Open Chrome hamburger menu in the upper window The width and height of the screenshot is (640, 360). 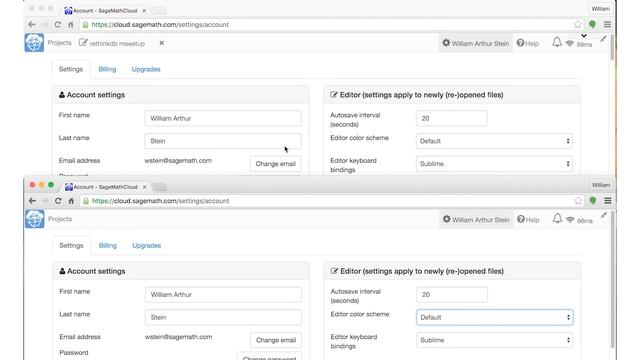coord(607,24)
